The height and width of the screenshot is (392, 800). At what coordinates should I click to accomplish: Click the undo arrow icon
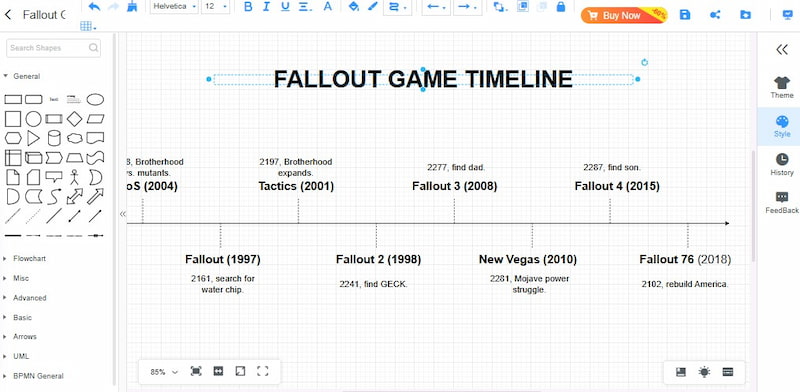pyautogui.click(x=94, y=7)
